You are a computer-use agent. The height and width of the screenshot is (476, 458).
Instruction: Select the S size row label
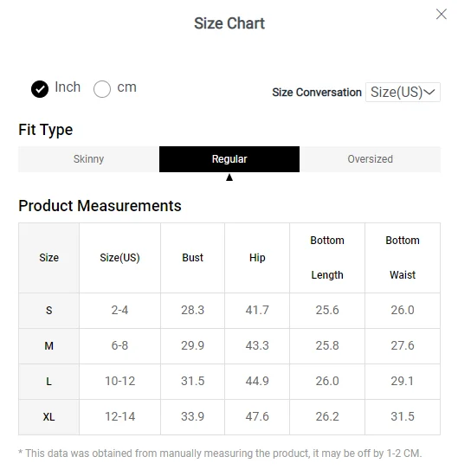[x=48, y=311]
